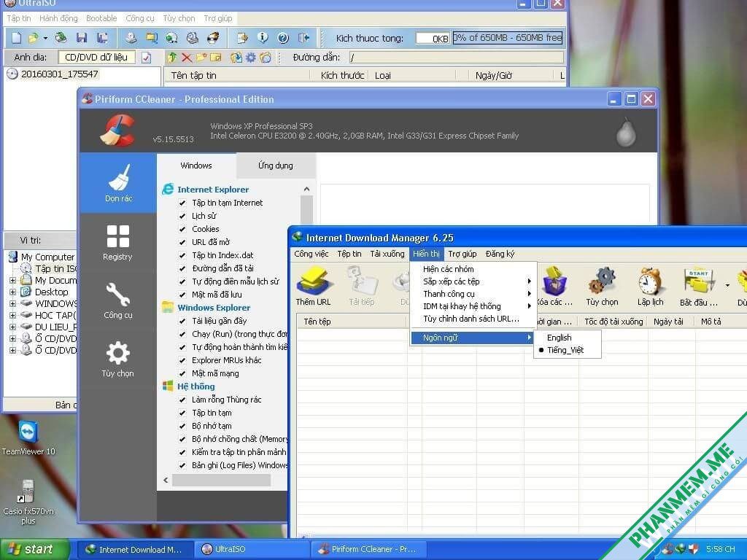Expand the My Documents node in UltraISO tree
747x560 pixels.
[13, 280]
